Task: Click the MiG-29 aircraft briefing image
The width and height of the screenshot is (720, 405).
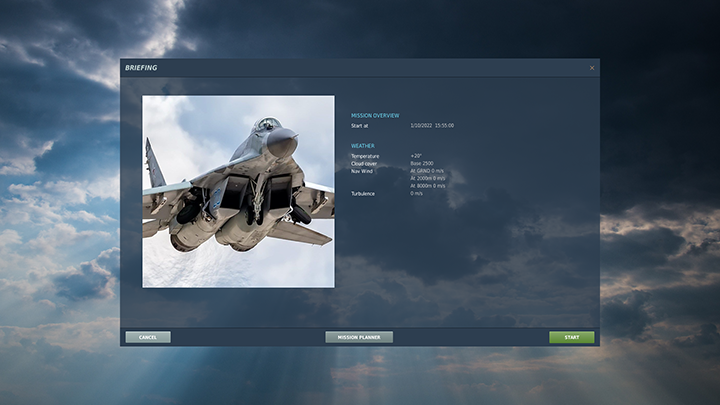Action: tap(238, 191)
